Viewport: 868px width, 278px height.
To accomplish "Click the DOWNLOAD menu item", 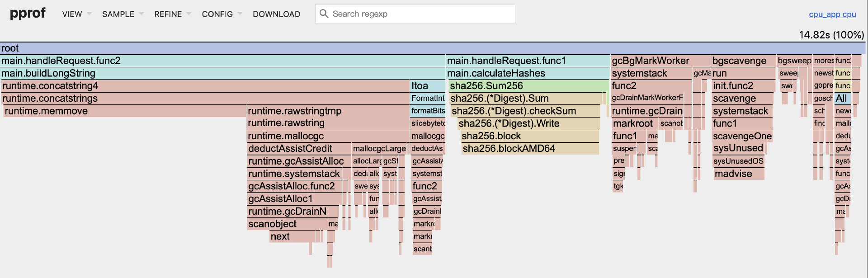I will coord(276,14).
